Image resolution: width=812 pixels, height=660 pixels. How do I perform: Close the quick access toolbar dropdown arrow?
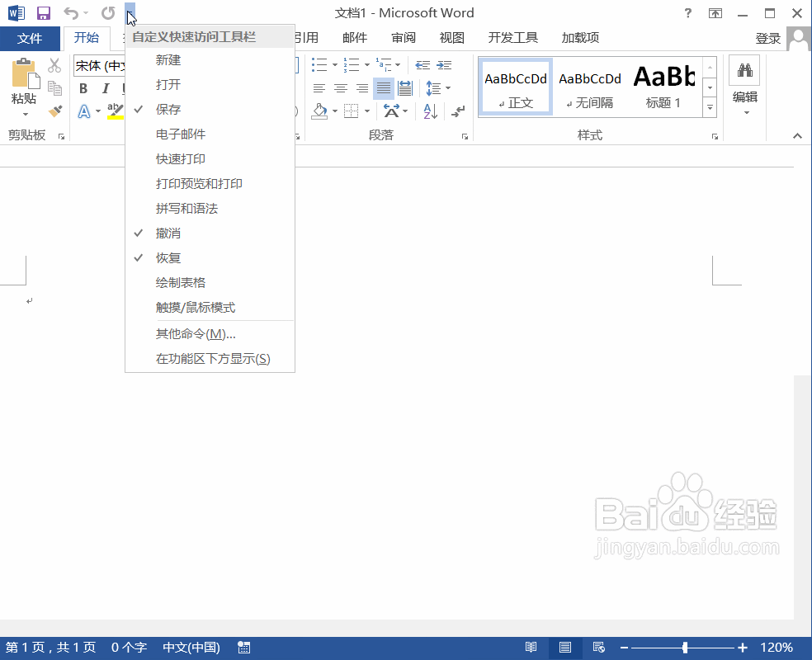click(130, 13)
